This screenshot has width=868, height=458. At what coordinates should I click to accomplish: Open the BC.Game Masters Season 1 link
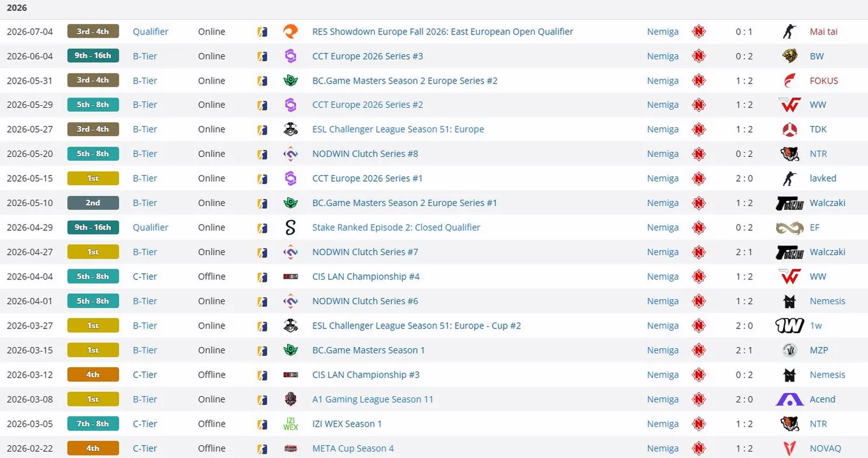click(368, 350)
